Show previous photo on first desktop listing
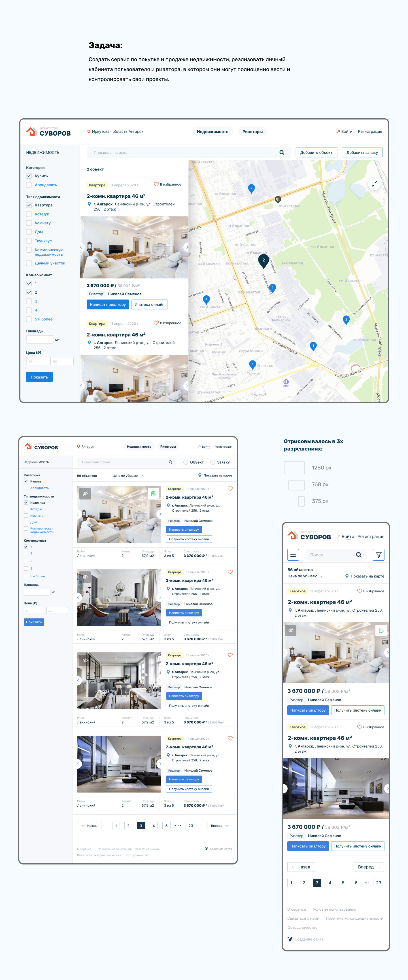 pyautogui.click(x=81, y=247)
